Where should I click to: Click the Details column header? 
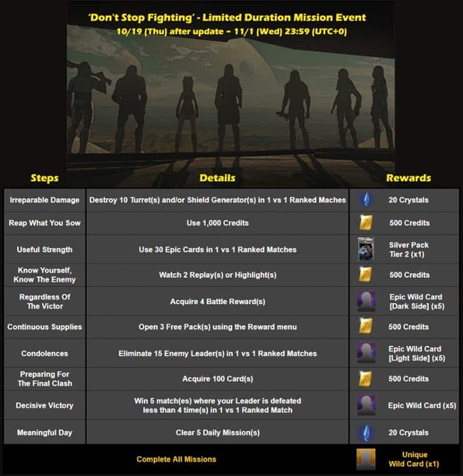point(217,178)
